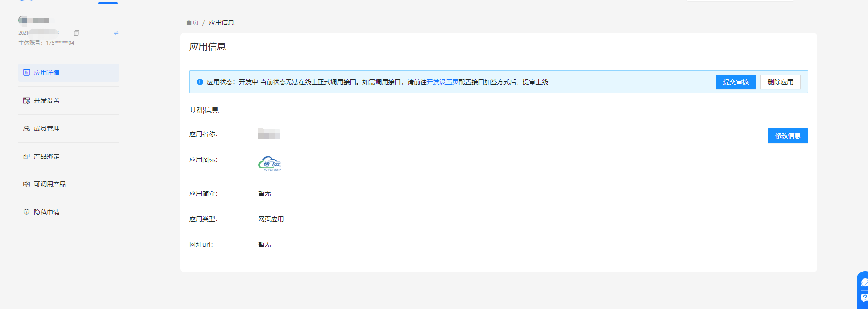This screenshot has height=309, width=868.
Task: Click the application logo thumbnail
Action: click(270, 164)
